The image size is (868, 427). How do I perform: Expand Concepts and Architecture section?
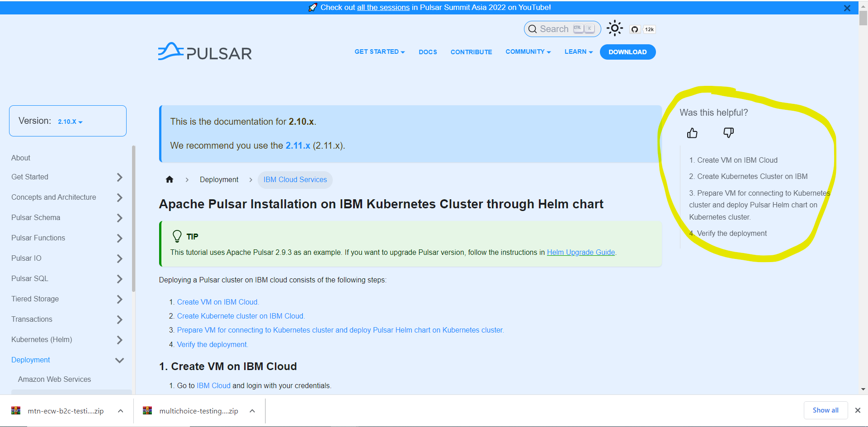[x=119, y=197]
